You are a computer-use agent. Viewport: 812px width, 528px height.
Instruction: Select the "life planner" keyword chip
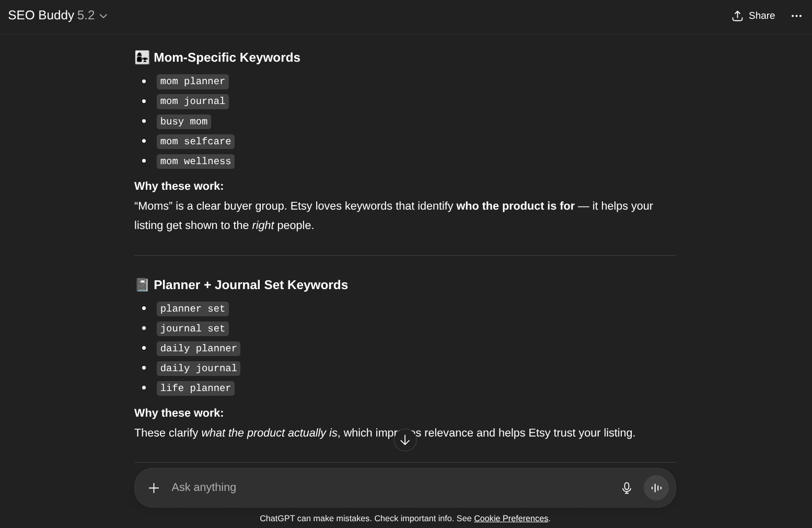[x=195, y=388]
